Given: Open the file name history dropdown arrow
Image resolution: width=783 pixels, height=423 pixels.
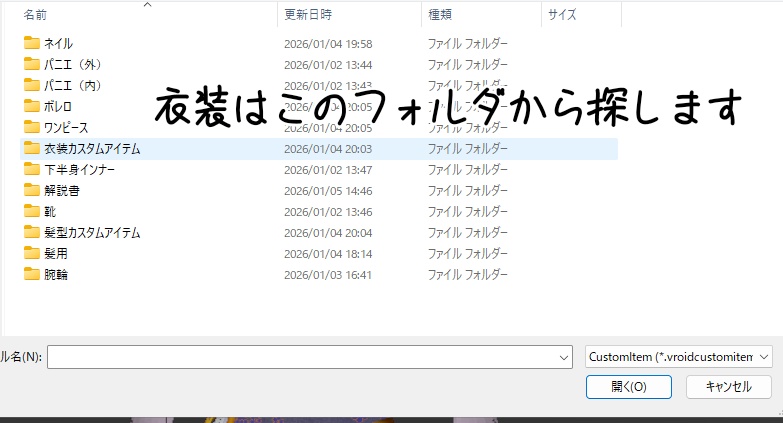Looking at the screenshot, I should [x=564, y=357].
